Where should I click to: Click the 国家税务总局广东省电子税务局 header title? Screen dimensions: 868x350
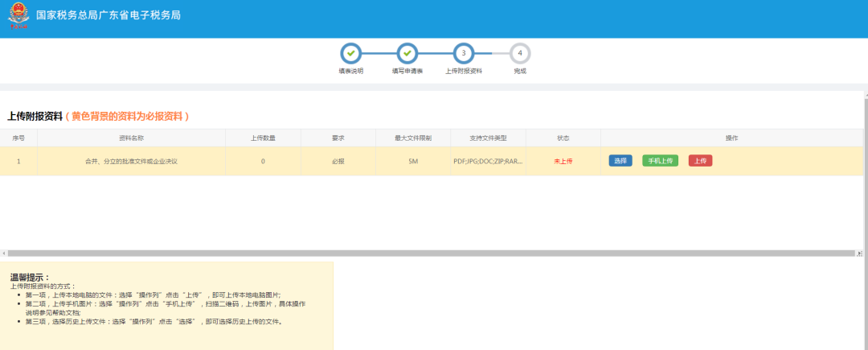pyautogui.click(x=108, y=15)
